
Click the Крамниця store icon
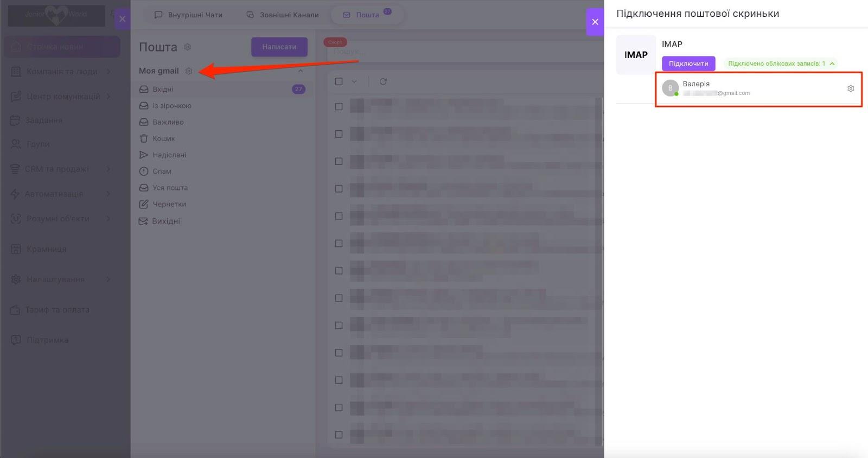pos(16,249)
